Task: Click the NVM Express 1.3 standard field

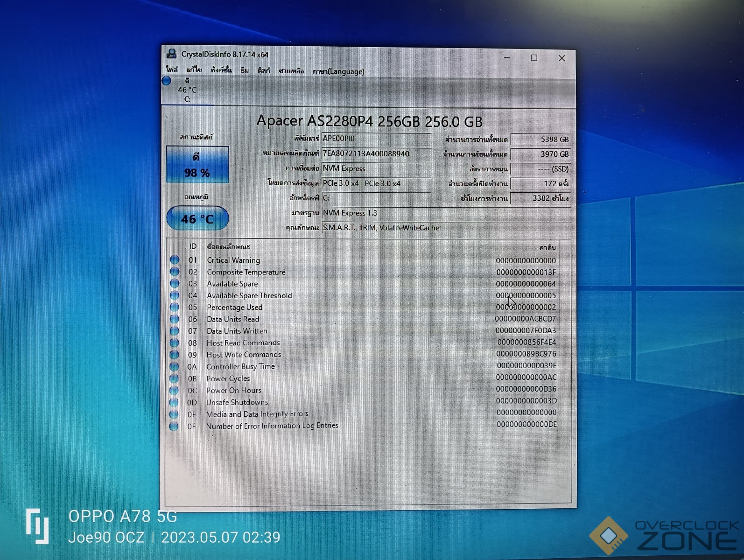Action: point(446,213)
